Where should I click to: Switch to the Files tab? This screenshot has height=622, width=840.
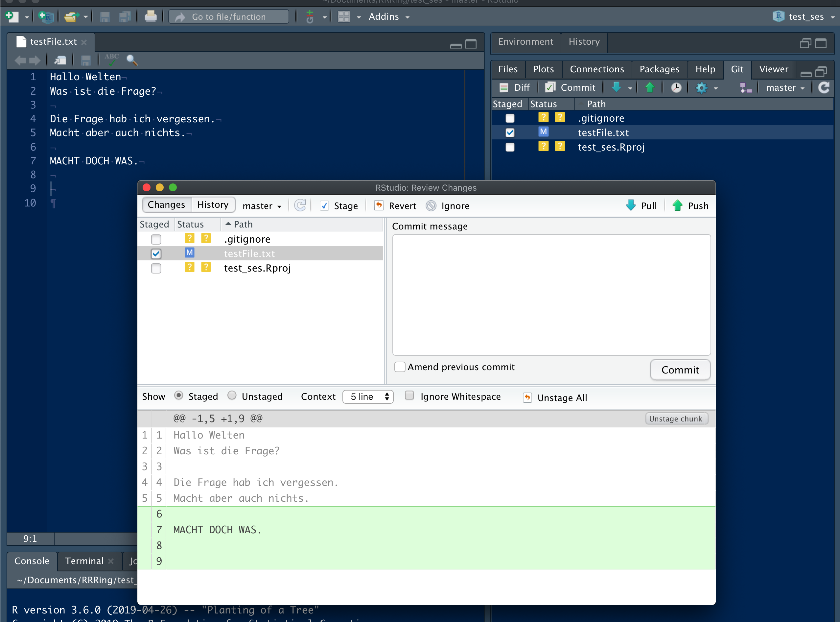click(x=508, y=69)
